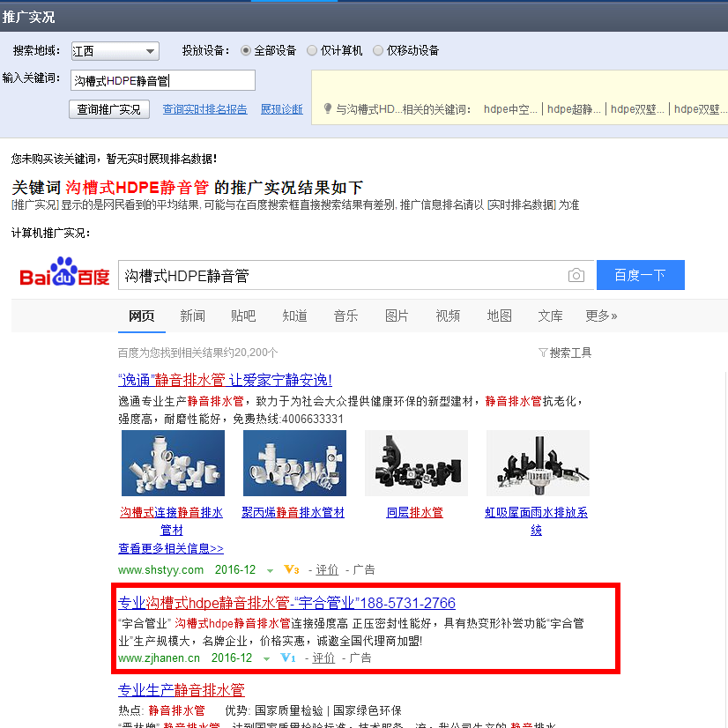Click 百度为您找到相关结果约20,200个 text

[197, 353]
